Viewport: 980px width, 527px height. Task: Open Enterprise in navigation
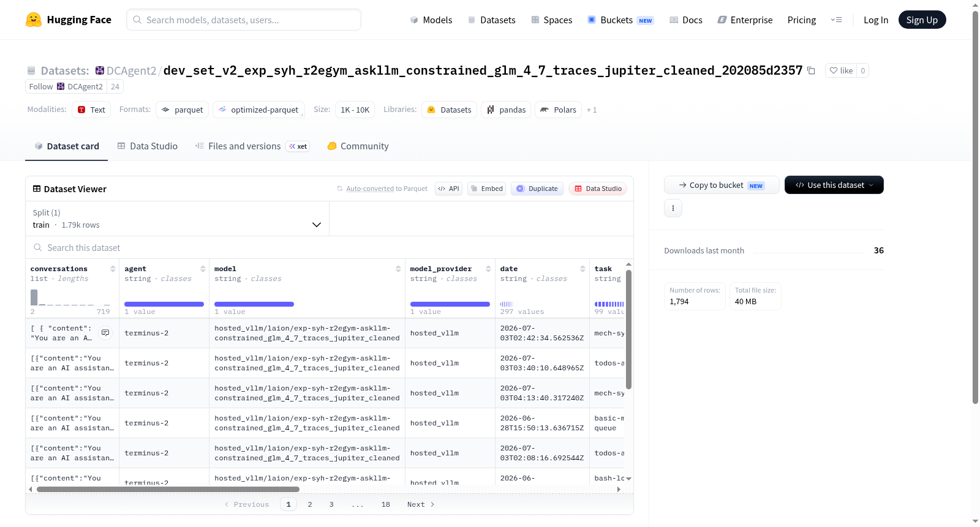(x=745, y=20)
